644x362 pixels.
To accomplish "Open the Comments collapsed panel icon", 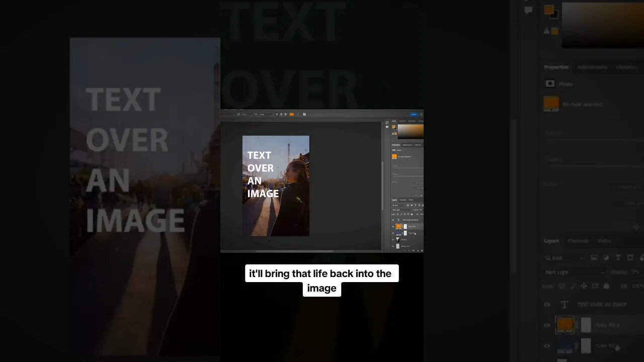I will point(387,127).
